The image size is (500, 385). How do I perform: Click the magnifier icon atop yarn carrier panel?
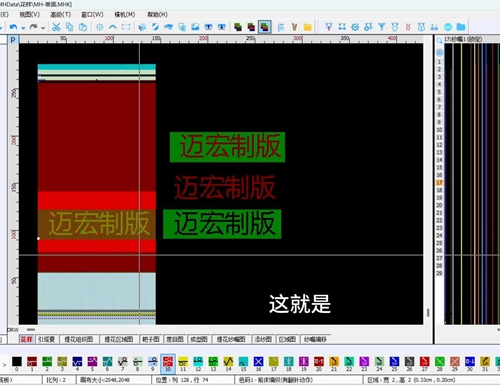click(440, 41)
